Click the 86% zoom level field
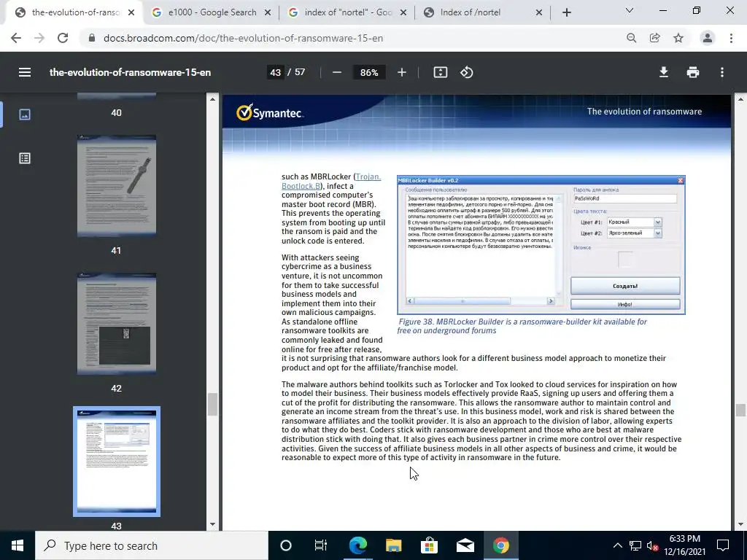The height and width of the screenshot is (560, 747). pyautogui.click(x=369, y=72)
